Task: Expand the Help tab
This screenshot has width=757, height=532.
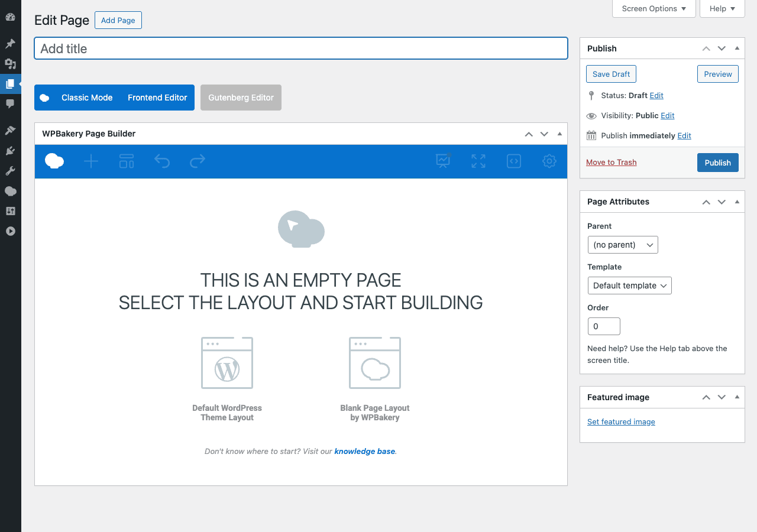Action: [722, 8]
